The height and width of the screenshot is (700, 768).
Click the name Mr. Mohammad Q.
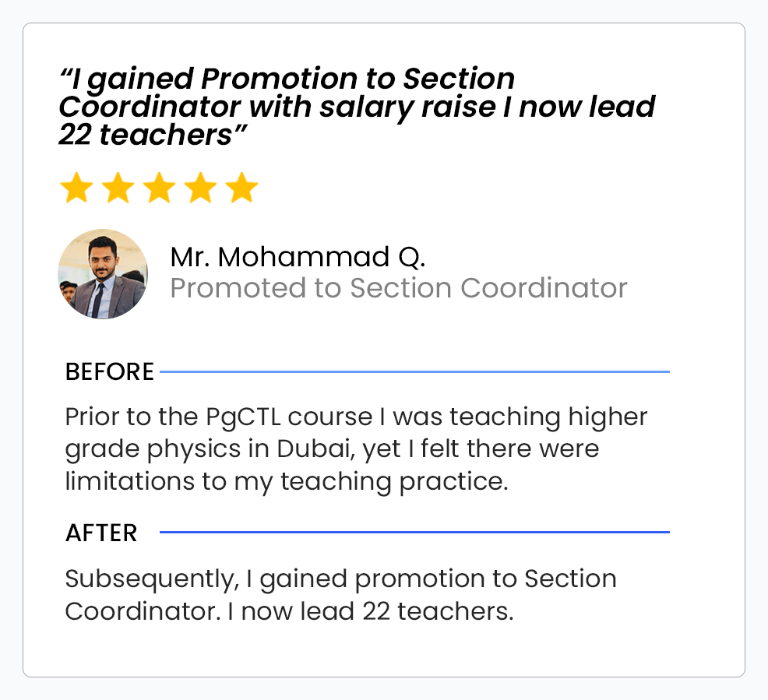pyautogui.click(x=298, y=257)
